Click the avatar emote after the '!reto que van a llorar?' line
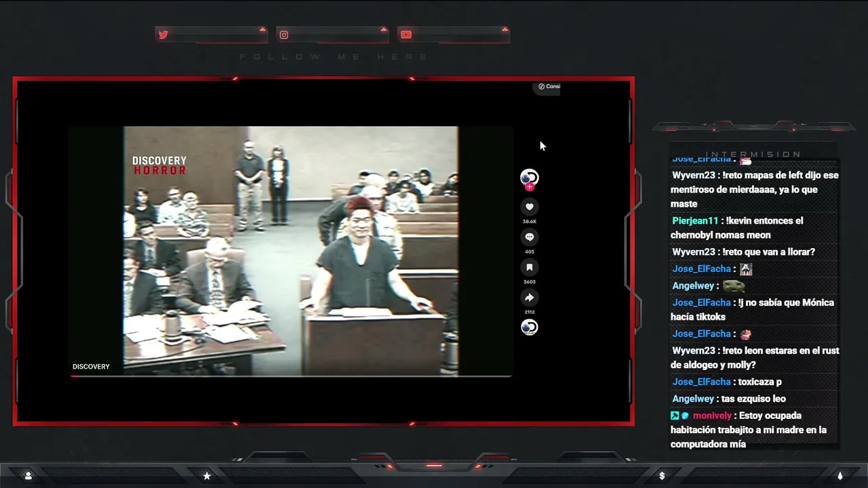This screenshot has height=488, width=868. (746, 269)
